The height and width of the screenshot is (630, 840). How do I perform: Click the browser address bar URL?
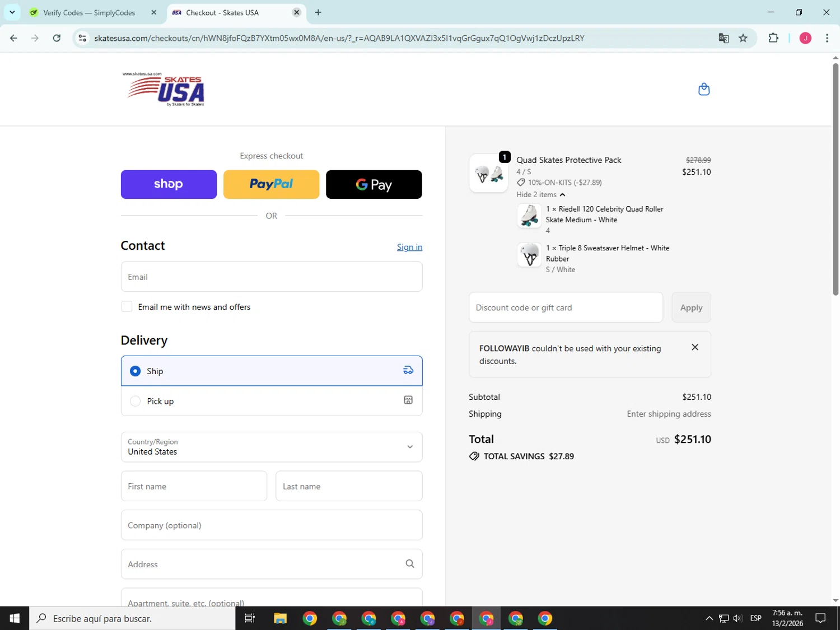(339, 38)
